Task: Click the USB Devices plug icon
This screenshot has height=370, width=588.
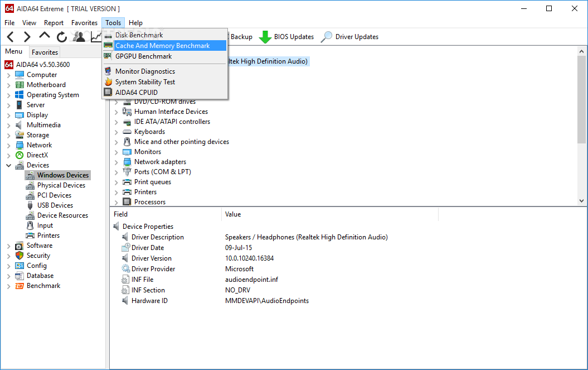Action: [30, 205]
